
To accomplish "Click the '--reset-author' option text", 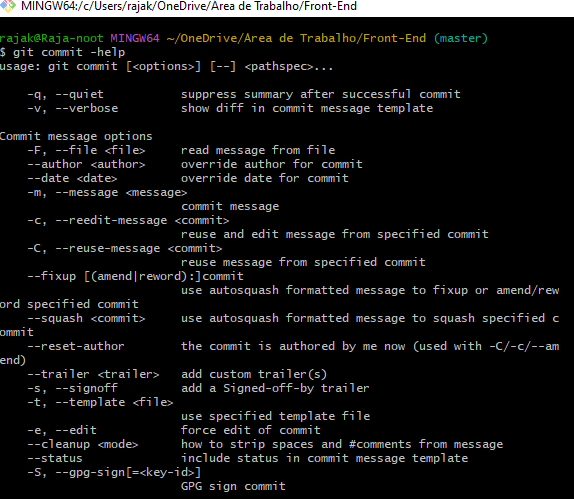I will pyautogui.click(x=76, y=346).
